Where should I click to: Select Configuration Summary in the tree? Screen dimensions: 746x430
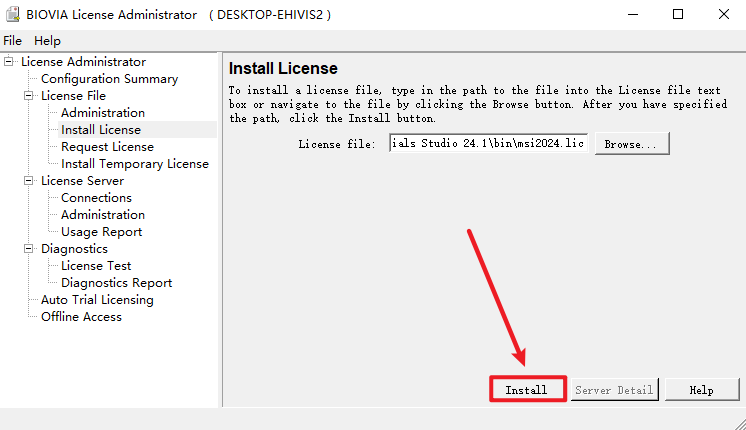point(109,79)
